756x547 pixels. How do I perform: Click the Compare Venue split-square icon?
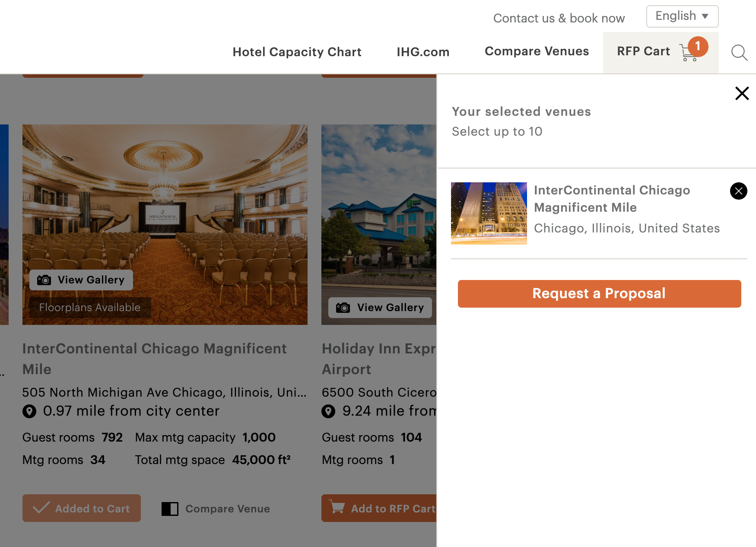170,509
